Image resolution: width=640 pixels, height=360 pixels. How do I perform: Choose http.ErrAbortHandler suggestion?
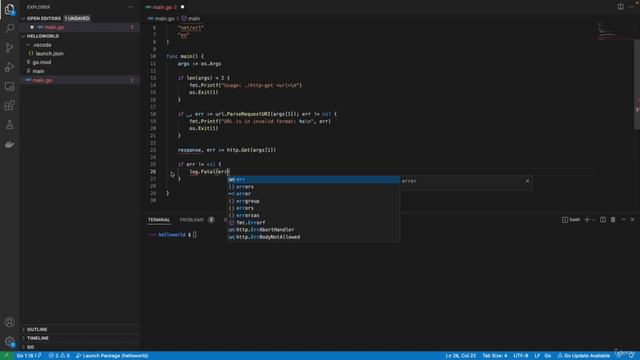coord(313,230)
